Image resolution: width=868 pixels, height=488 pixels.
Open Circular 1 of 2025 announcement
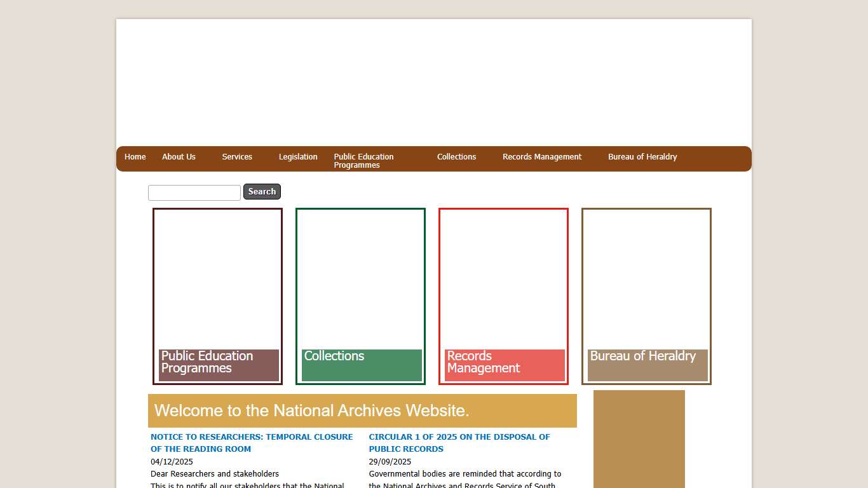click(459, 443)
